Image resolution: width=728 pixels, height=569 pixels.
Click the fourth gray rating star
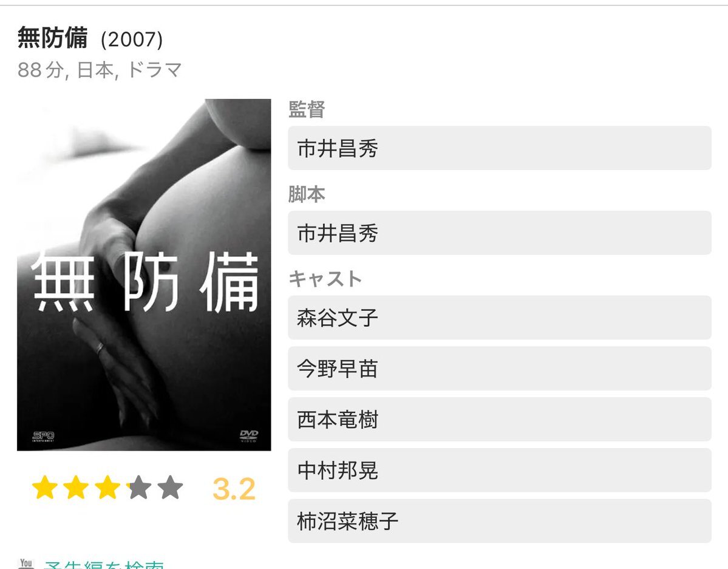click(139, 487)
